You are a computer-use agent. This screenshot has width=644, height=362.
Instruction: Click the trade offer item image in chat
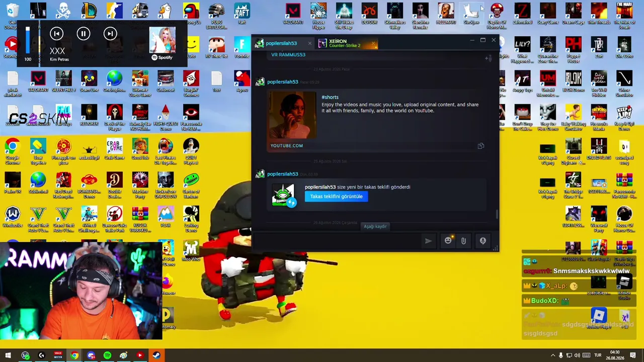283,195
